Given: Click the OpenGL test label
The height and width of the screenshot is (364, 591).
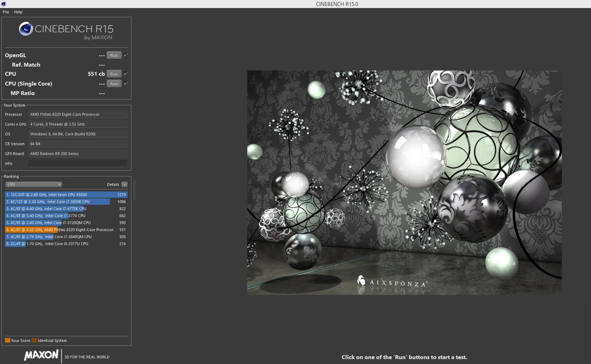Looking at the screenshot, I should pyautogui.click(x=15, y=55).
